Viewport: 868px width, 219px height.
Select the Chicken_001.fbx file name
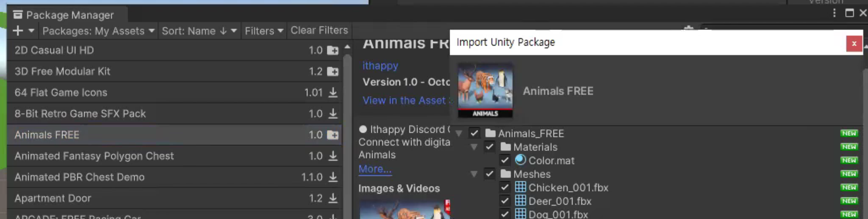point(568,188)
